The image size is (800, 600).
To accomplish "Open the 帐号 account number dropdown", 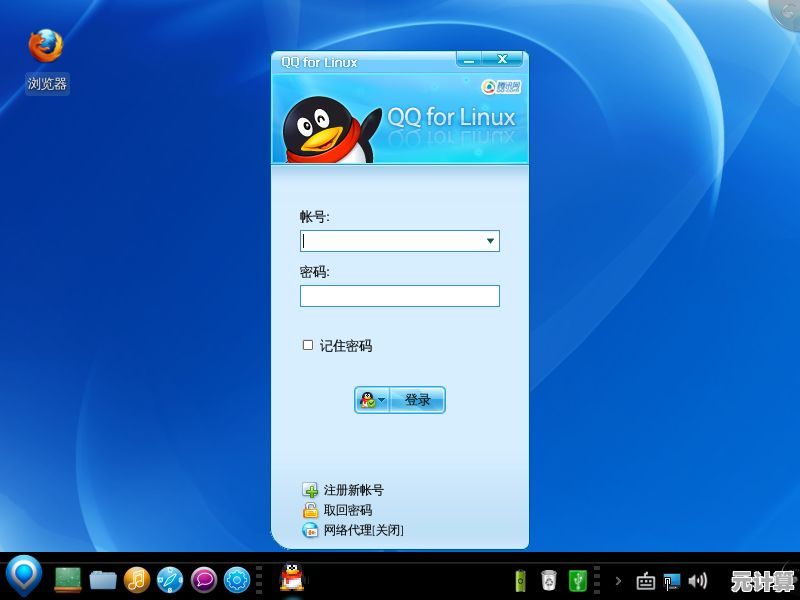I will (490, 241).
